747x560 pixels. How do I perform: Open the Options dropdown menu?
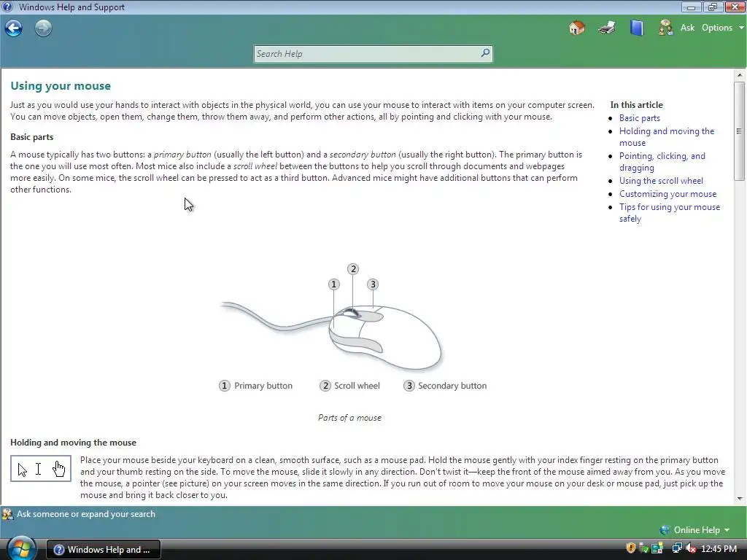point(722,28)
